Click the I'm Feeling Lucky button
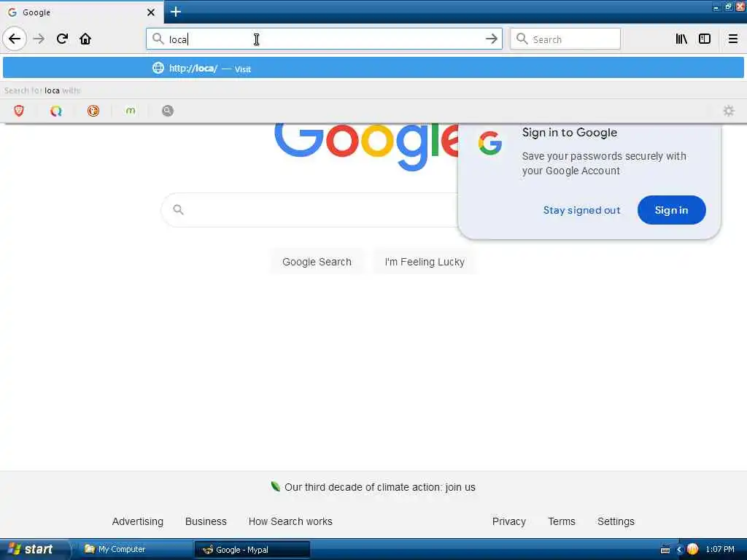This screenshot has height=560, width=747. tap(424, 262)
